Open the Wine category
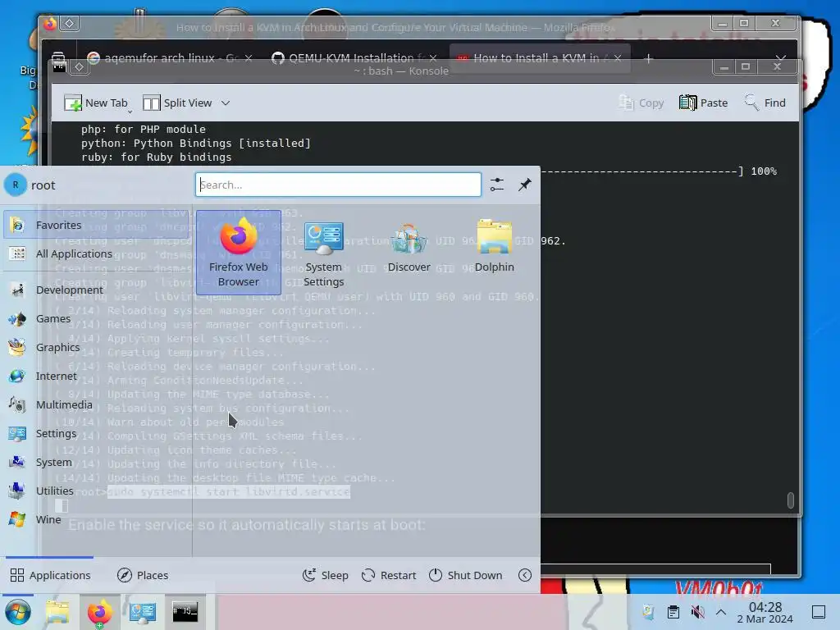 [96, 519]
